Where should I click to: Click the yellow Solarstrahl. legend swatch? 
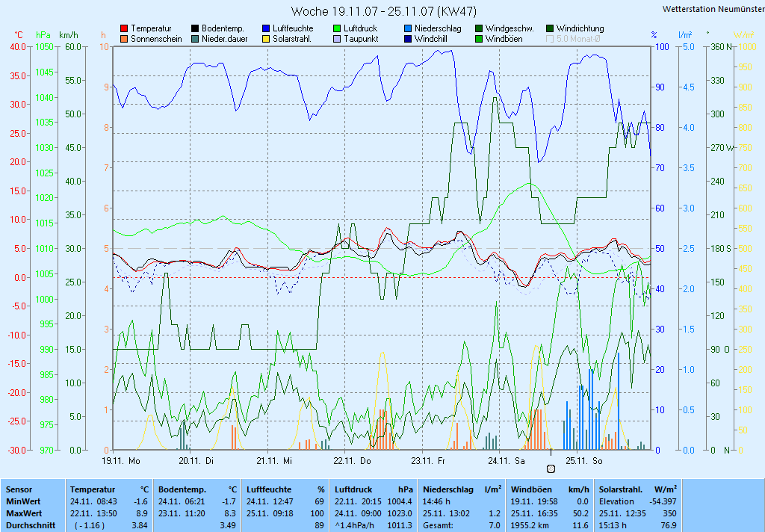tap(266, 39)
